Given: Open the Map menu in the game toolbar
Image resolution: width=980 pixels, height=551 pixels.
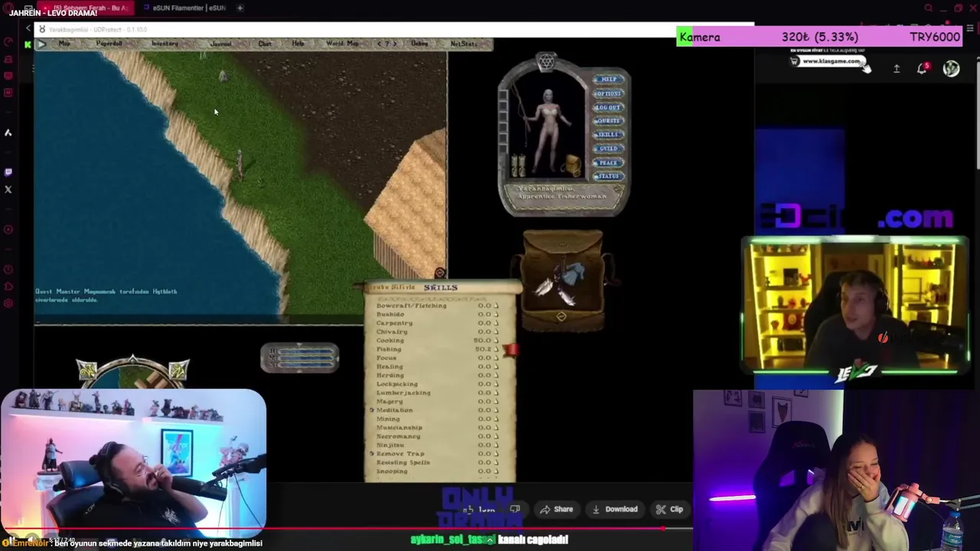Looking at the screenshot, I should [x=64, y=44].
